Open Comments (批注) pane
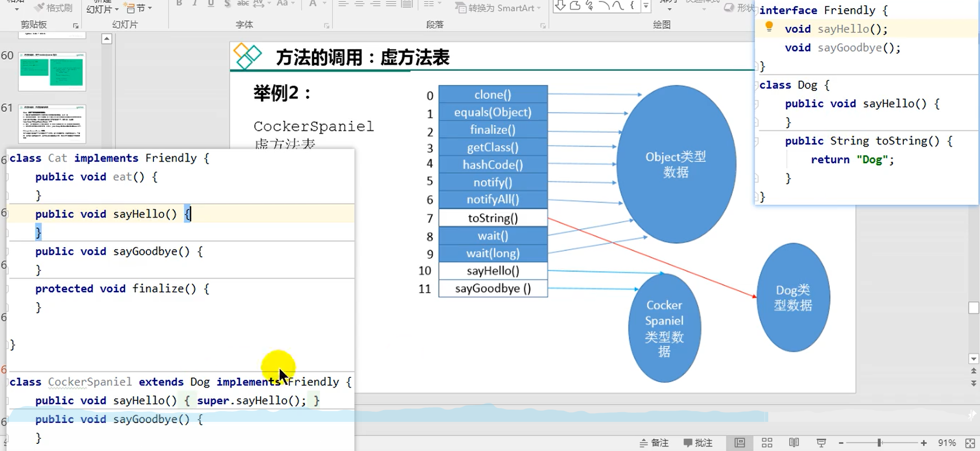This screenshot has height=451, width=980. (x=698, y=443)
